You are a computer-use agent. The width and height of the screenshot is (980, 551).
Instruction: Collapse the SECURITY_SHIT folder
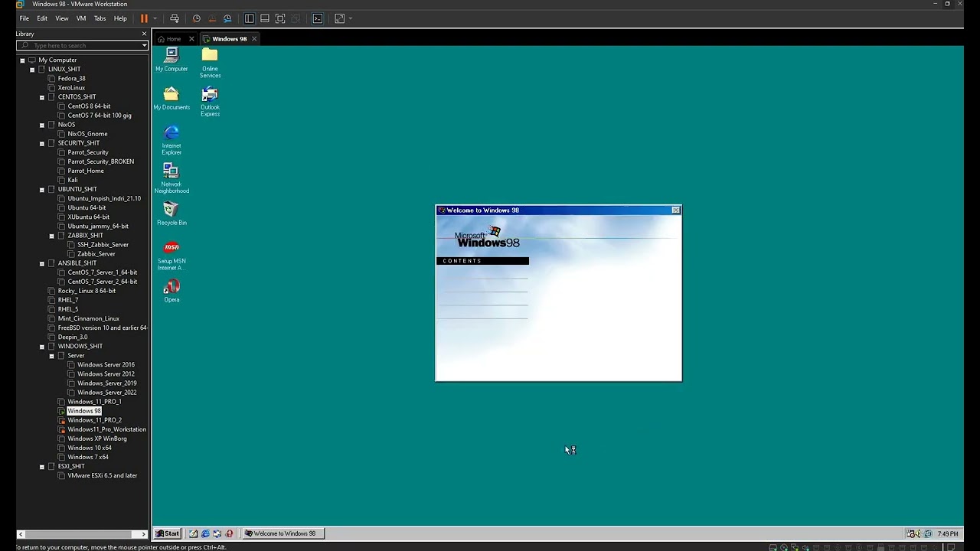(42, 143)
